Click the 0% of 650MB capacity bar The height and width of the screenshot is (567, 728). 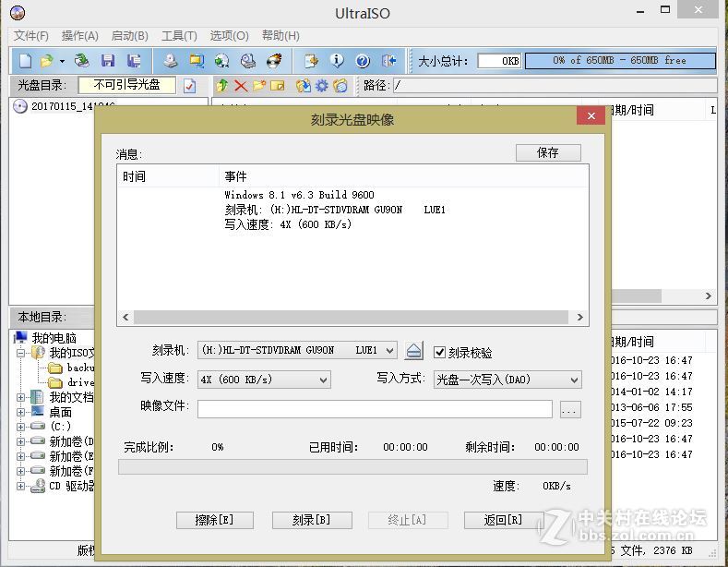pos(620,60)
